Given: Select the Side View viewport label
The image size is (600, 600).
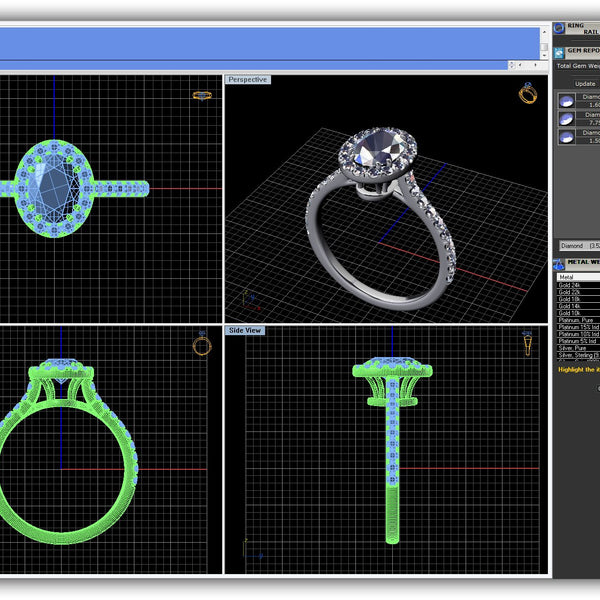Looking at the screenshot, I should pyautogui.click(x=245, y=330).
